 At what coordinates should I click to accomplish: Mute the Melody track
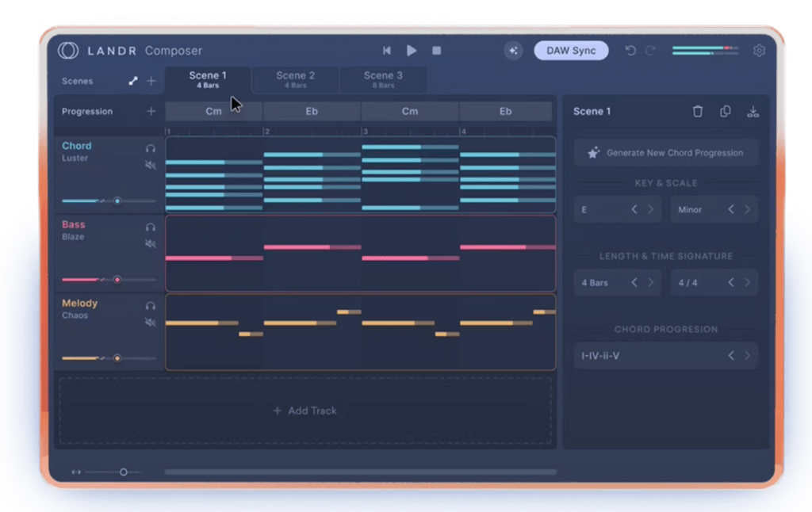point(150,323)
